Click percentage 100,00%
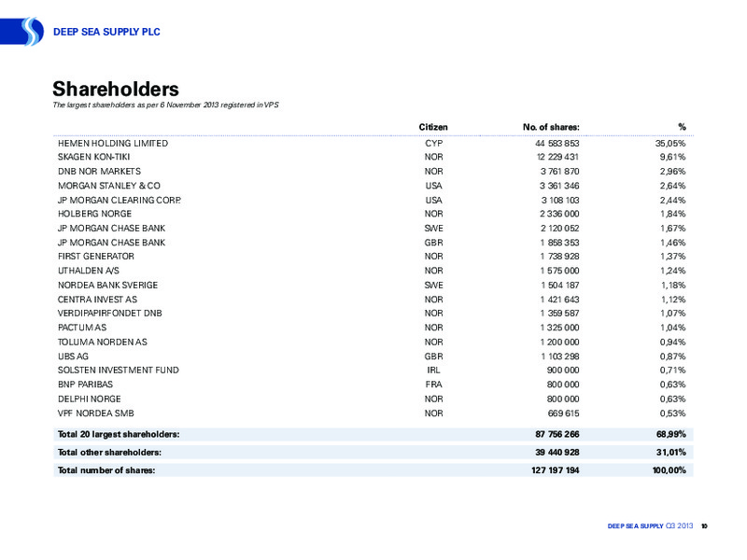Viewport: 747px width, 560px height. tap(669, 470)
